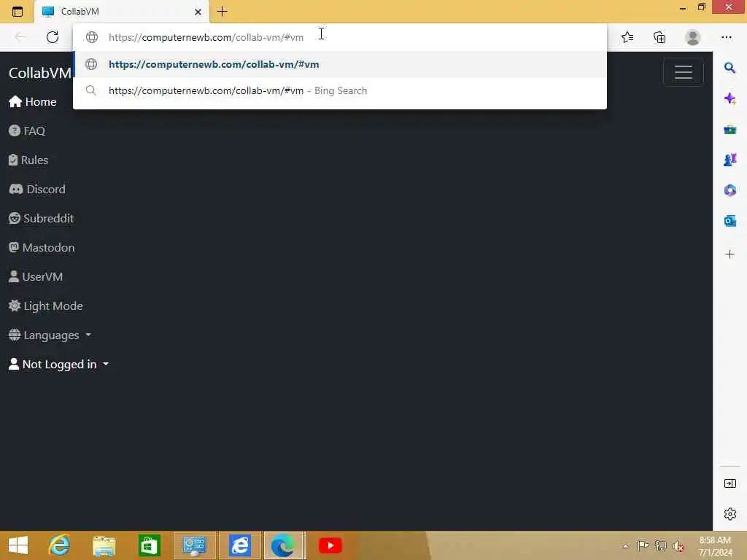Open a new browser tab
Image resolution: width=747 pixels, height=560 pixels.
[222, 12]
